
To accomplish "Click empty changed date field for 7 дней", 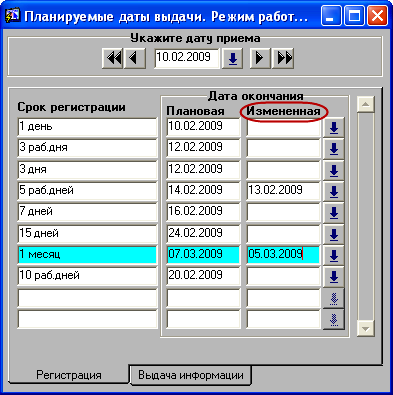I will [283, 212].
